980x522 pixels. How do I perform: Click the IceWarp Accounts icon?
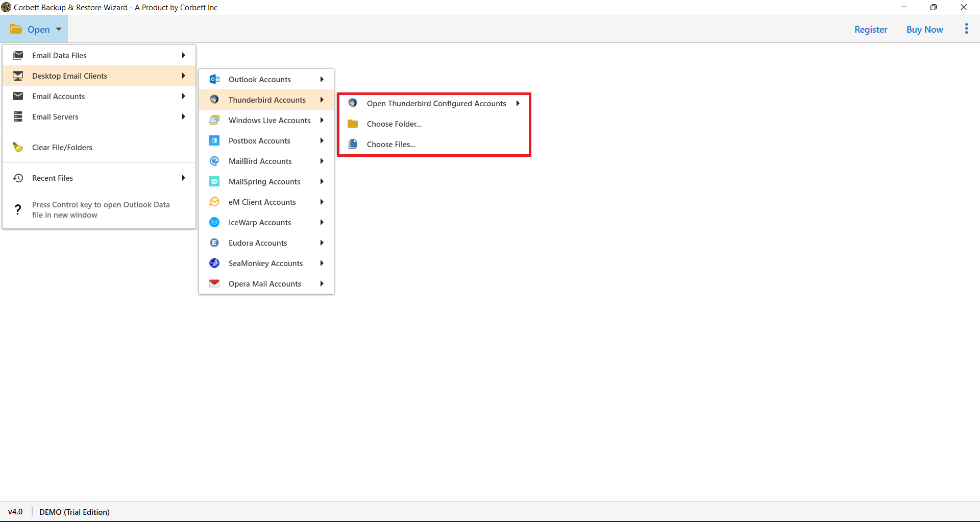pyautogui.click(x=214, y=222)
